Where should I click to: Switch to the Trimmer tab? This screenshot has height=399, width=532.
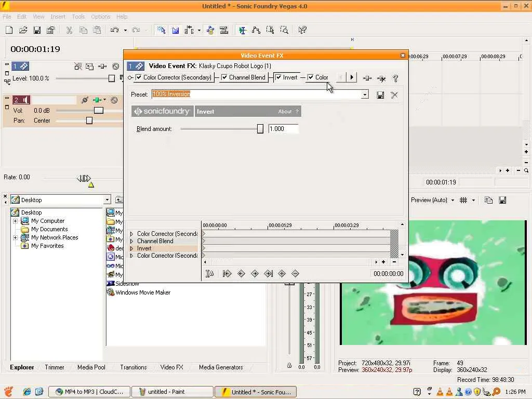[54, 367]
